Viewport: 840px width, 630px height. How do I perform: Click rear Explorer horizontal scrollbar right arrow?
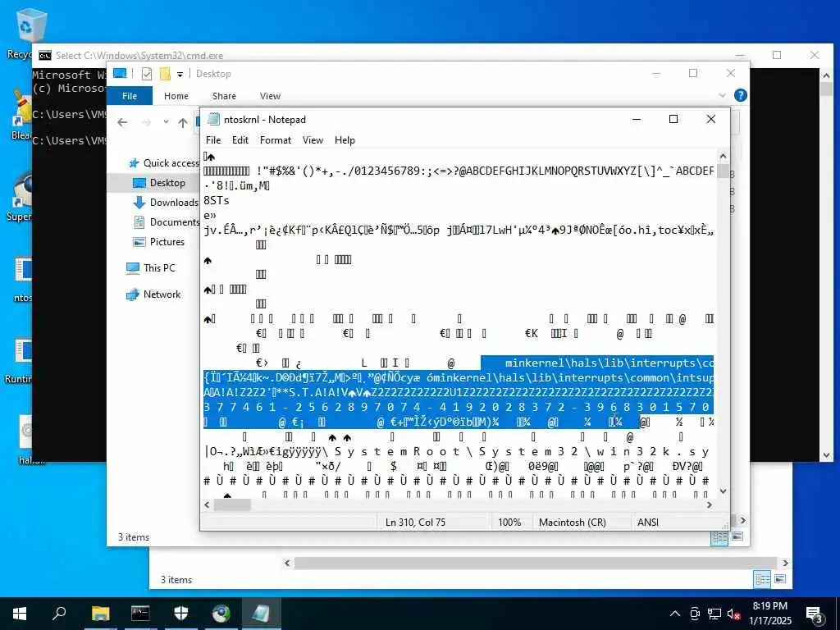click(x=785, y=563)
